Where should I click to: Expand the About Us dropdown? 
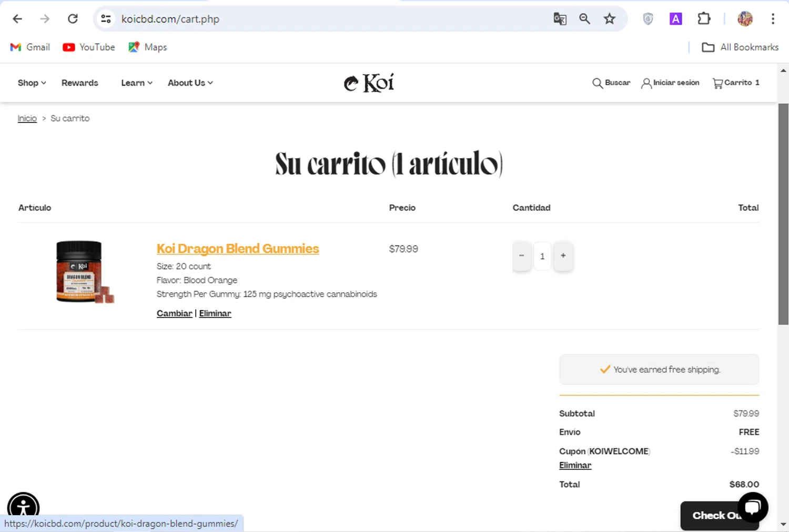[x=190, y=83]
